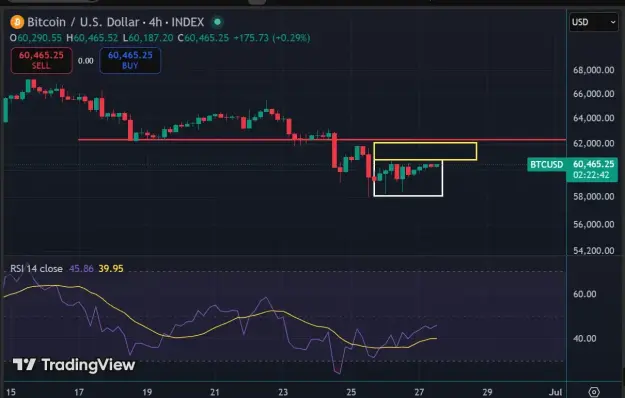Click the date label 25 on time axis
Screen dimensions: 625x398
351,392
